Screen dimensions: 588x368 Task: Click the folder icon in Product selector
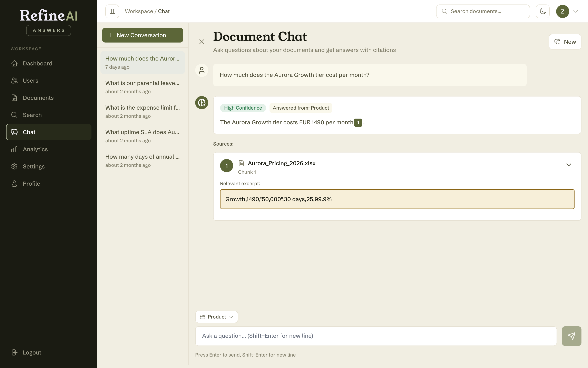(202, 317)
